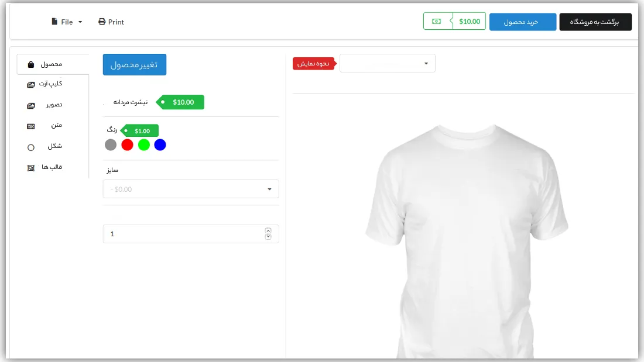Increase quantity with the up stepper arrow
The image size is (644, 362).
pos(268,230)
